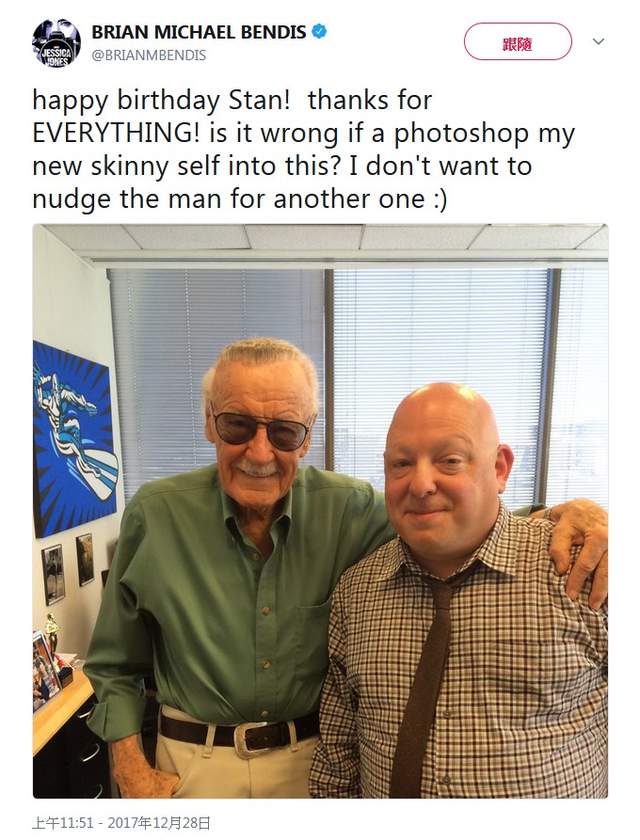Click the small gold statuette on the desk
This screenshot has height=840, width=640.
click(x=51, y=632)
